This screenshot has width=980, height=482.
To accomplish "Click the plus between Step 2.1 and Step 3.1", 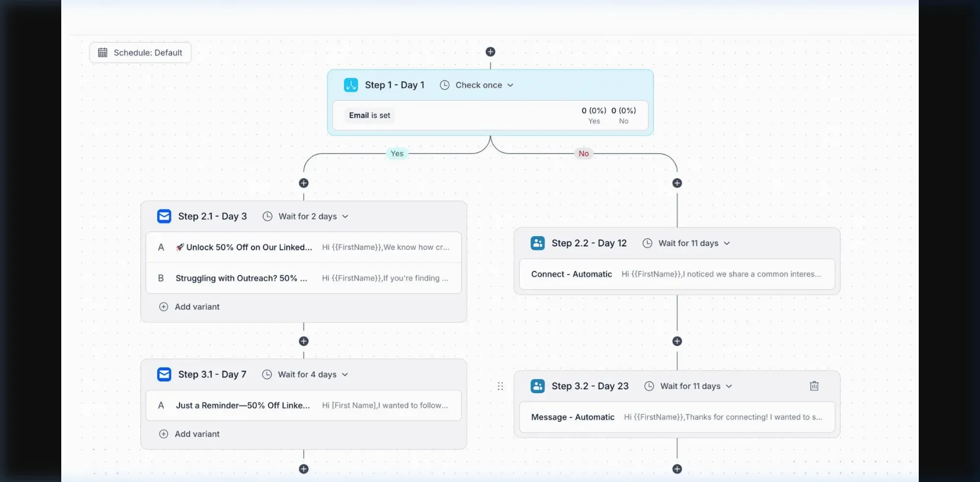I will coord(304,341).
